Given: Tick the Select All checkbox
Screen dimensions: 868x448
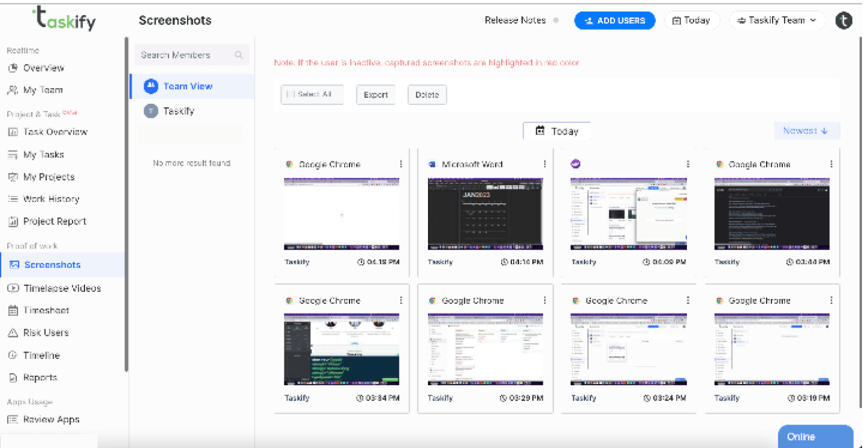Looking at the screenshot, I should click(290, 95).
